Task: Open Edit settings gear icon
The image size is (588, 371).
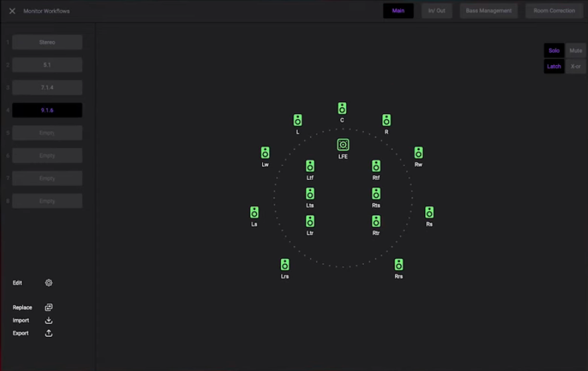Action: pyautogui.click(x=49, y=283)
